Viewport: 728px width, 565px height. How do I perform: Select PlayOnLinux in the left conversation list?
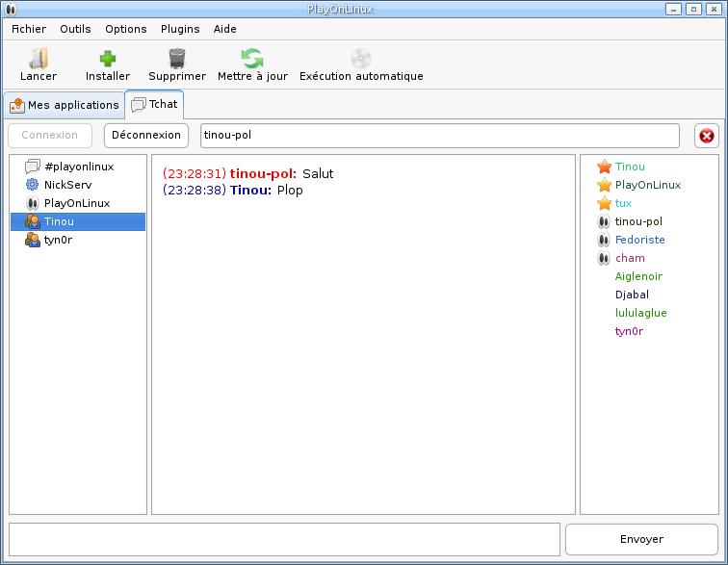[x=76, y=203]
